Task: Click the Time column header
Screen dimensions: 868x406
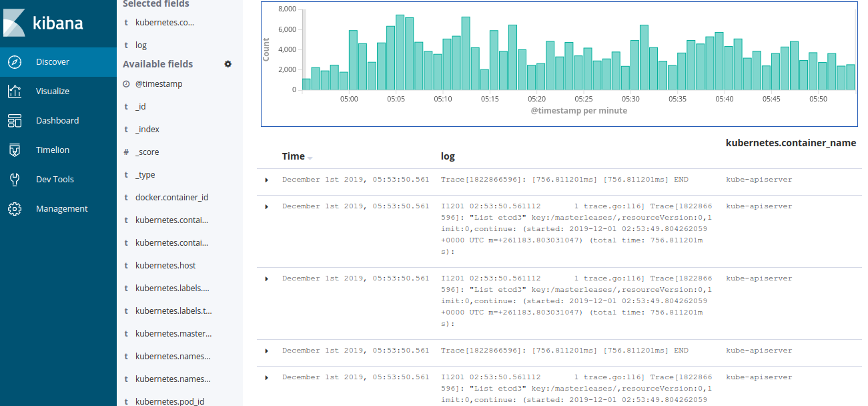Action: click(294, 156)
